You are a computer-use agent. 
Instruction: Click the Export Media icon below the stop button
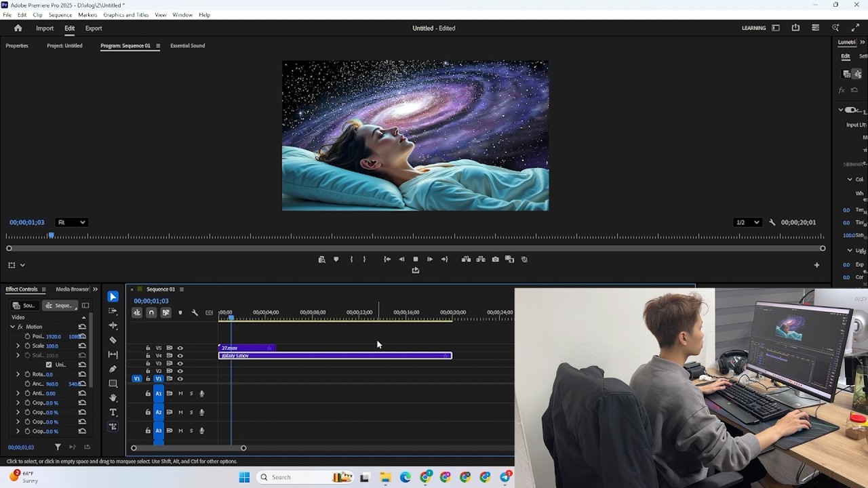click(x=416, y=270)
